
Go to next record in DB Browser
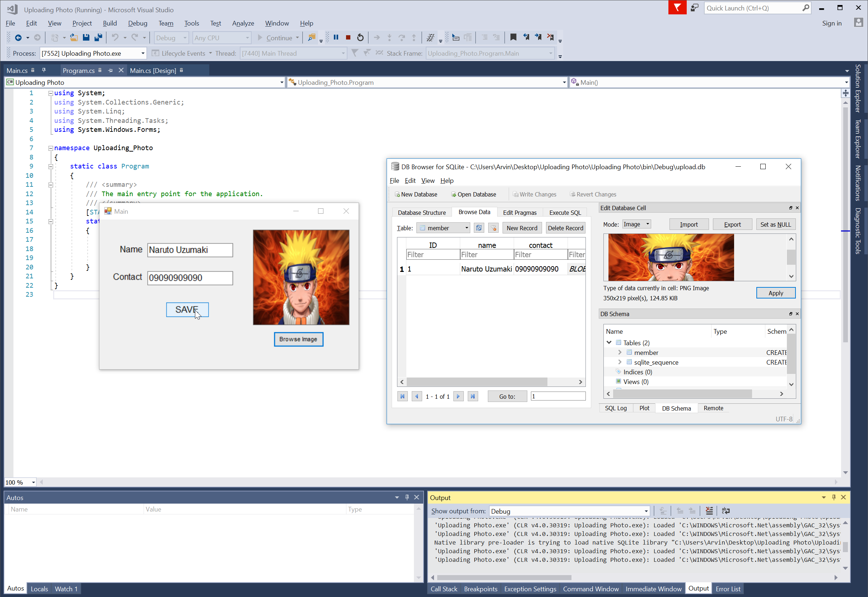click(458, 396)
